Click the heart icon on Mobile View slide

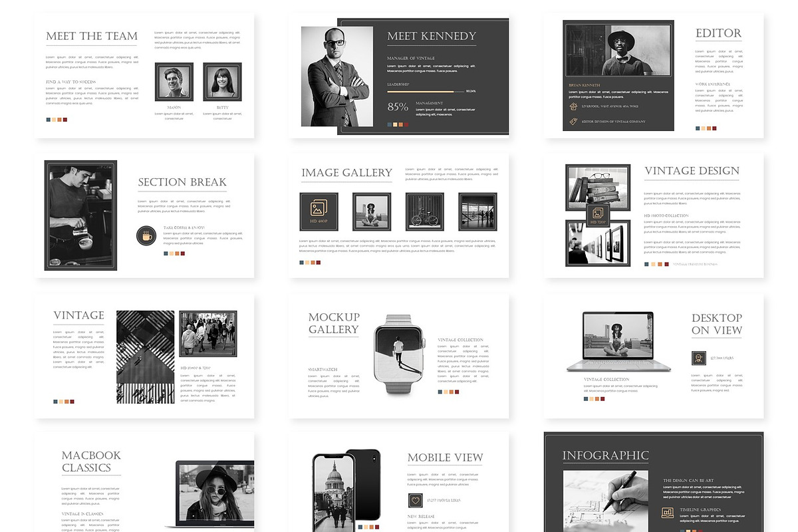(x=414, y=500)
